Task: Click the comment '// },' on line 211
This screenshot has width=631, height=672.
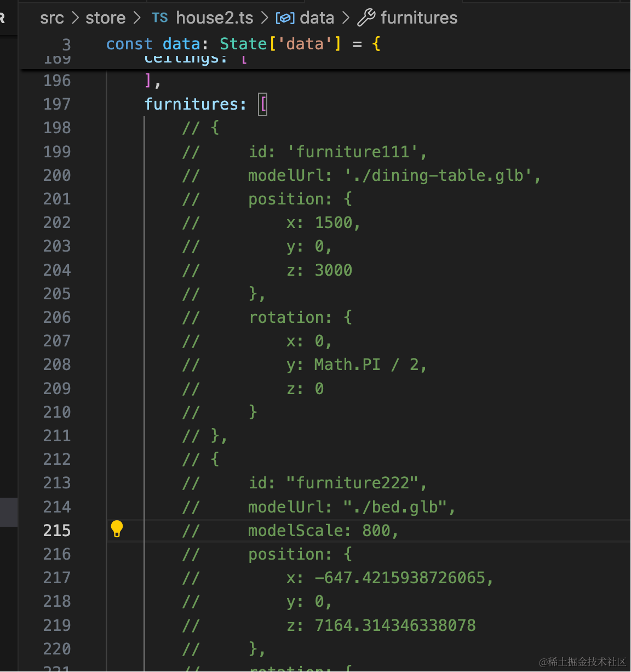Action: tap(205, 436)
